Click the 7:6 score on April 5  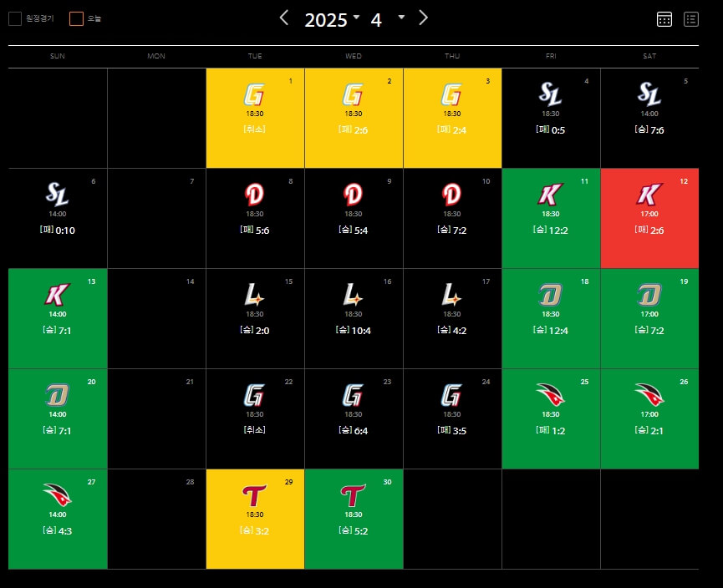tap(657, 130)
